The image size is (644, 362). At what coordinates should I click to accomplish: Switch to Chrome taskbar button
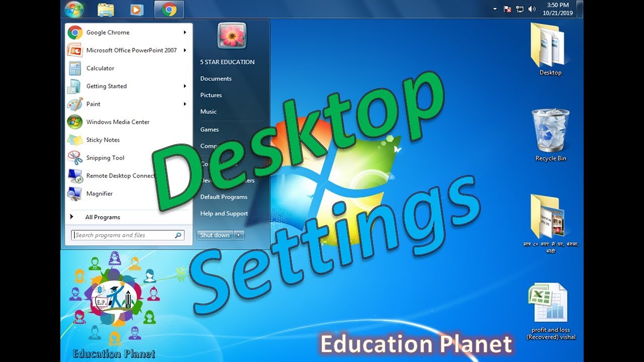169,9
